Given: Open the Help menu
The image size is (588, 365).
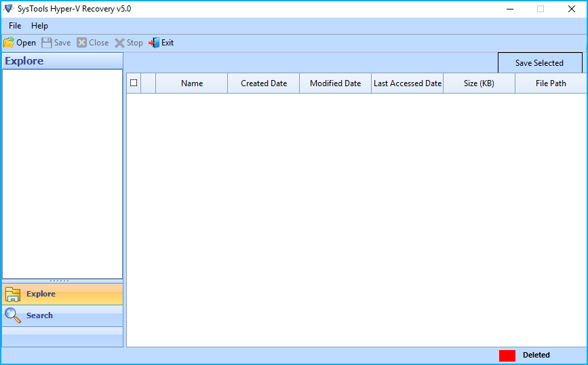Looking at the screenshot, I should click(39, 26).
